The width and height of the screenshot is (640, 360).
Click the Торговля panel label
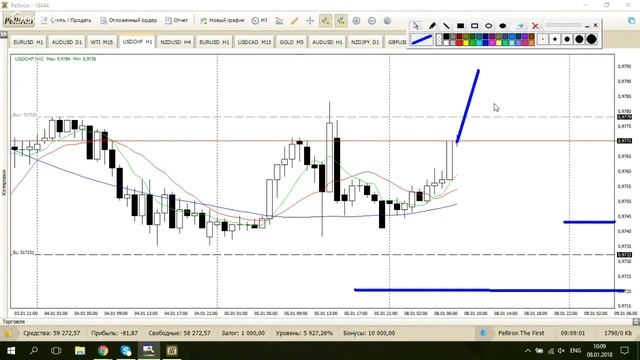click(13, 322)
